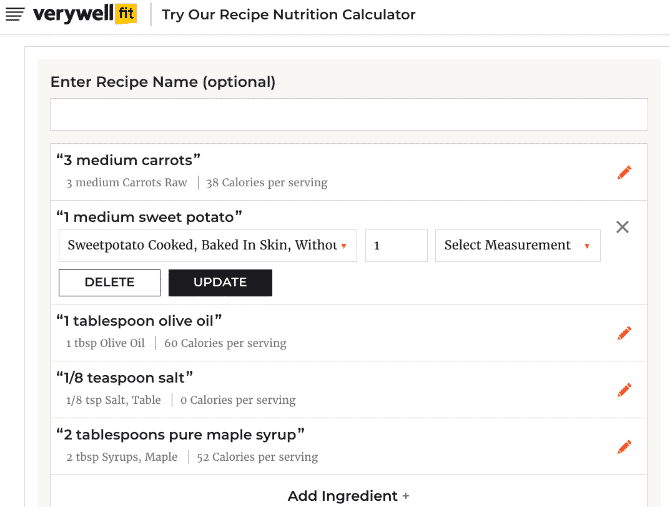This screenshot has width=670, height=507.
Task: Edit the maple syrup ingredient pencil icon
Action: click(x=624, y=447)
